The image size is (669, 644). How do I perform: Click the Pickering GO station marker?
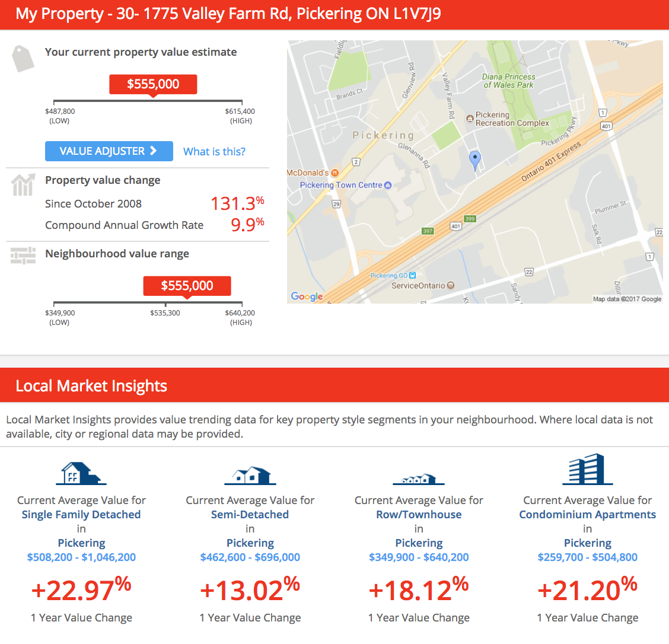[413, 276]
